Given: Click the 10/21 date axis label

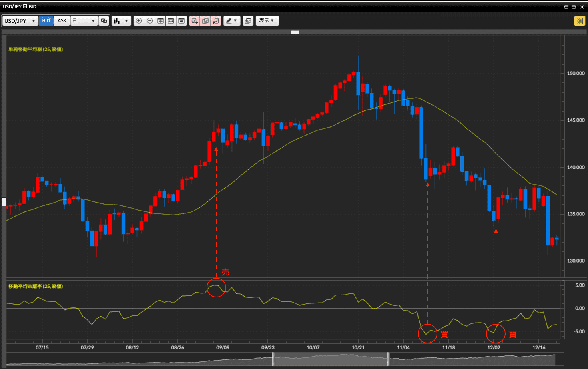Looking at the screenshot, I should 358,347.
